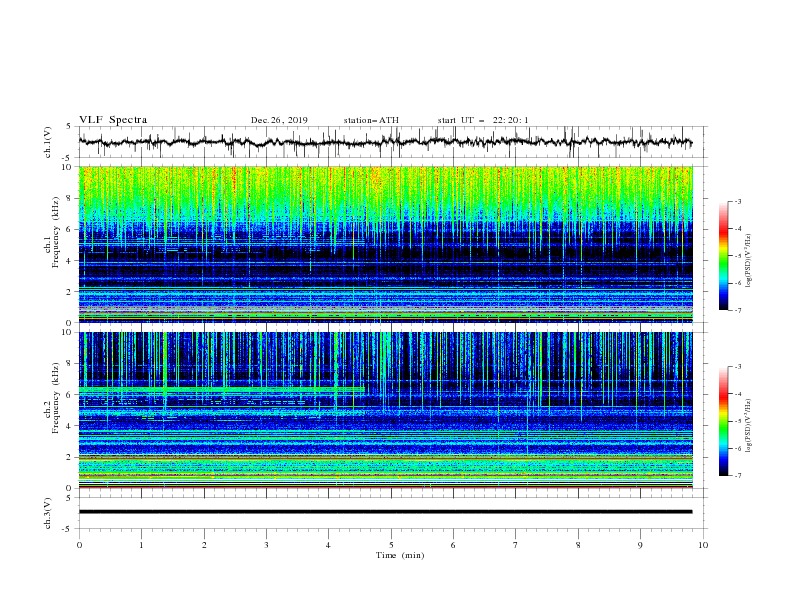Image resolution: width=792 pixels, height=612 pixels.
Task: Click the date 'Dec. 26, 2019'
Action: click(279, 120)
